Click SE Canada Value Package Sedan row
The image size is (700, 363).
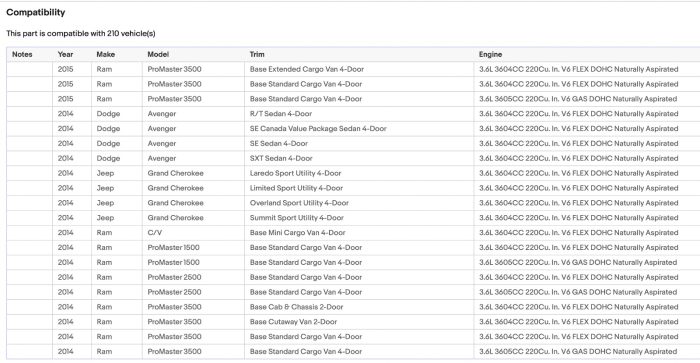click(x=353, y=129)
